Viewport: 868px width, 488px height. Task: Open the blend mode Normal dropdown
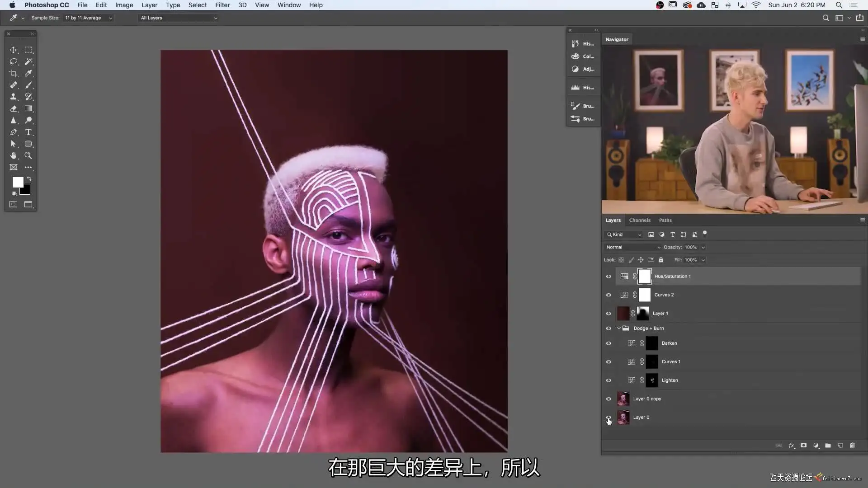[632, 247]
